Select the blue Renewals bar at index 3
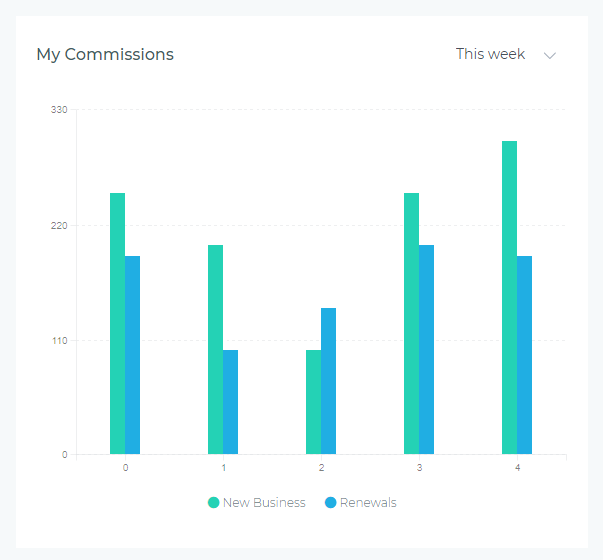 pos(426,349)
